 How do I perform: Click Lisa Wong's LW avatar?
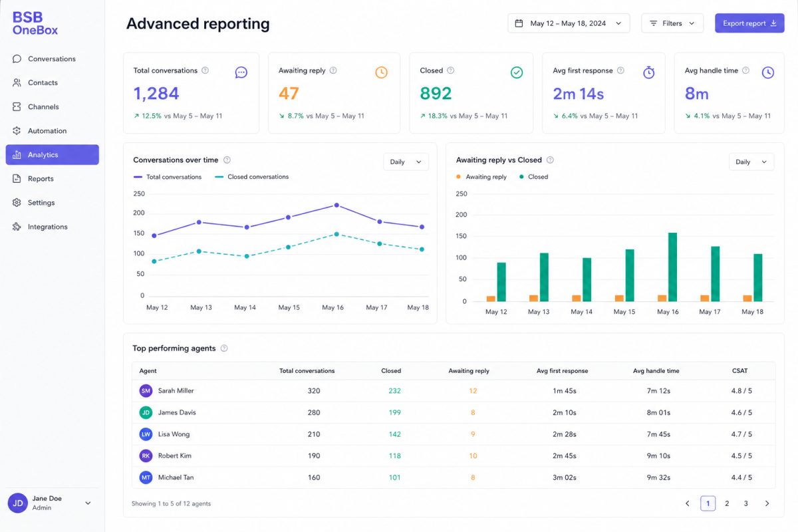[x=146, y=434]
